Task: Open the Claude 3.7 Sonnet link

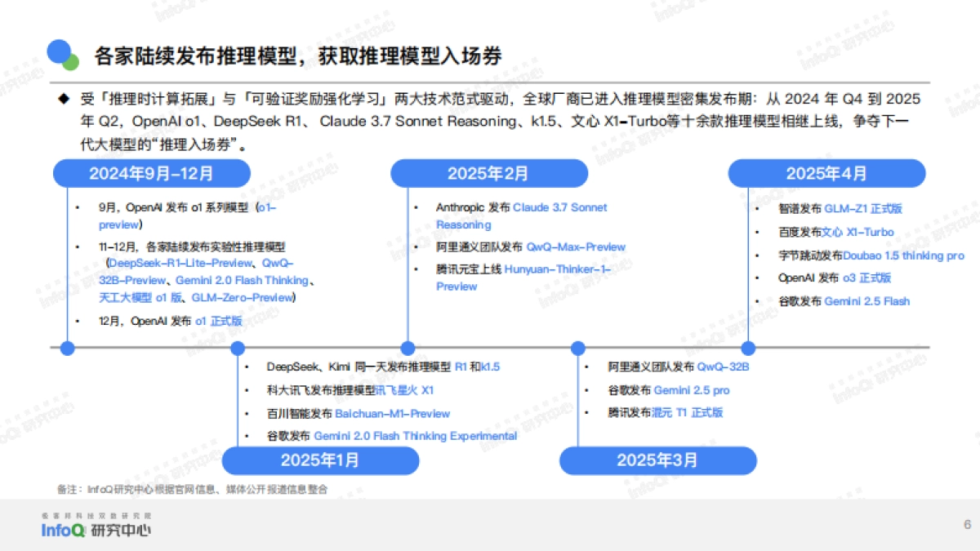Action: coord(560,207)
